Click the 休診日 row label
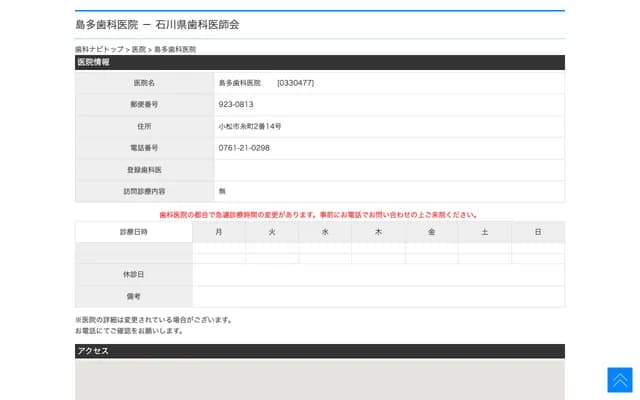The image size is (640, 400). 134,274
